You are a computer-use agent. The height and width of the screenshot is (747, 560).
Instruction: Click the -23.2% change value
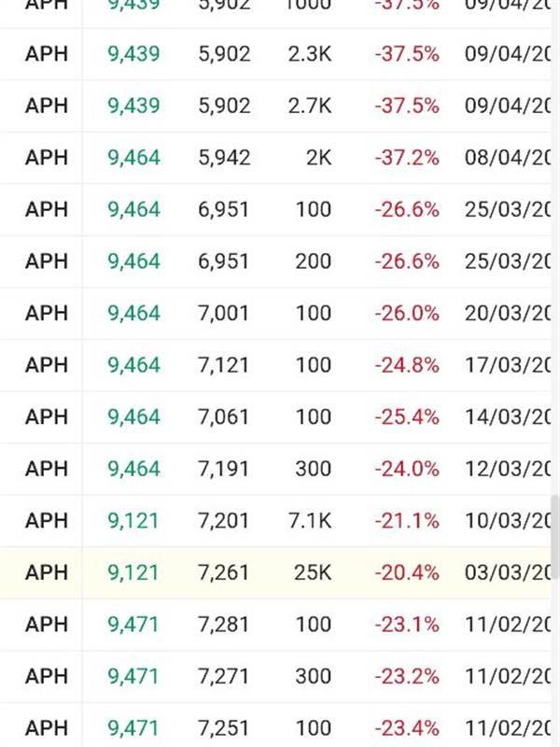coord(407,676)
